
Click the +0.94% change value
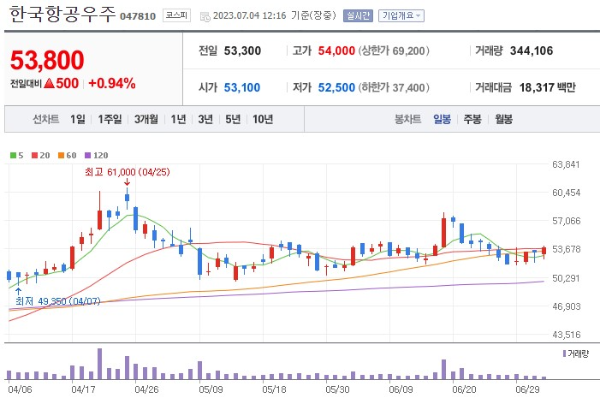tap(112, 83)
